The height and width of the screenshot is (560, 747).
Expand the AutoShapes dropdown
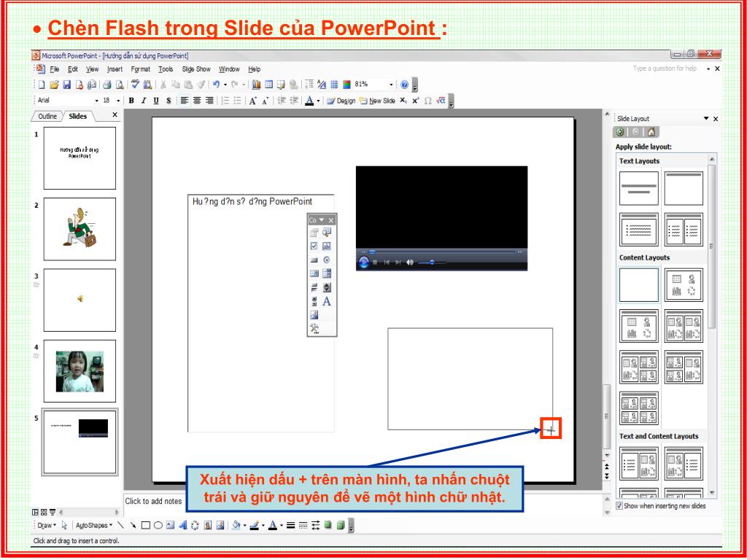[94, 526]
